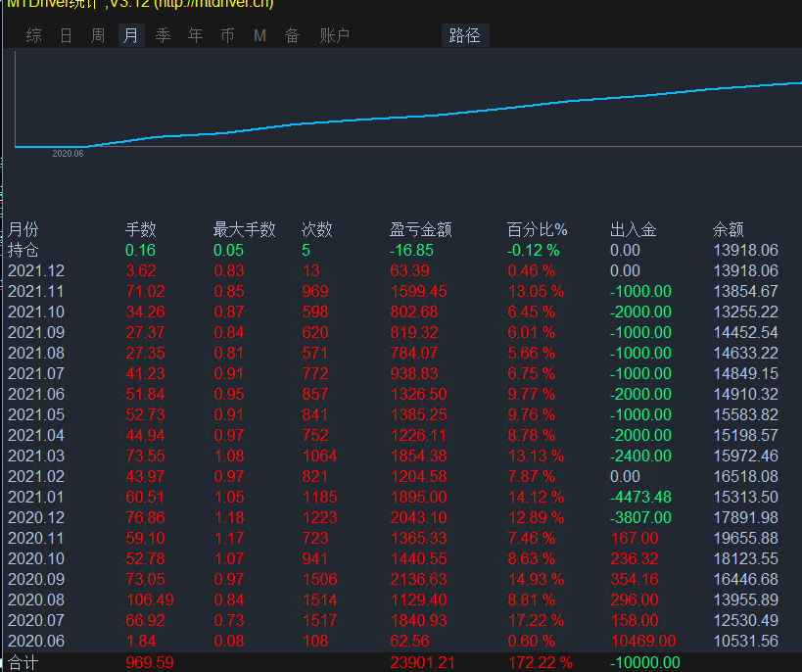Click the 次数 column header

(x=317, y=229)
